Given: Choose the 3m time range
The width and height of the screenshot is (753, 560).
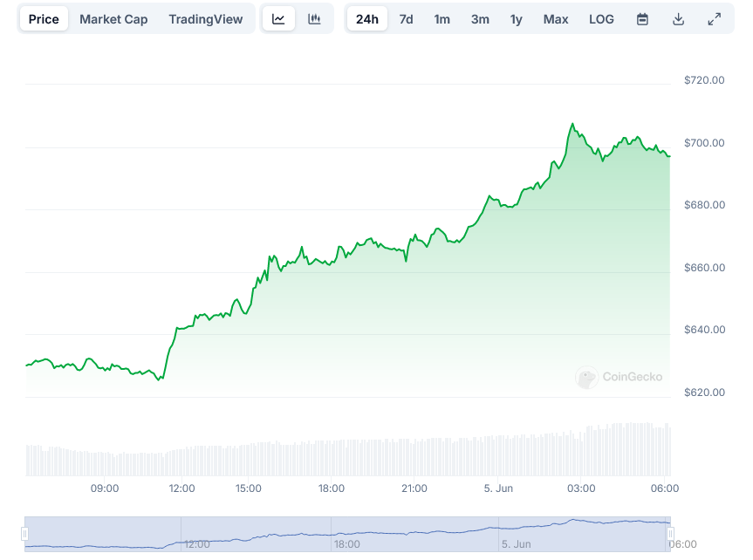Looking at the screenshot, I should 480,19.
